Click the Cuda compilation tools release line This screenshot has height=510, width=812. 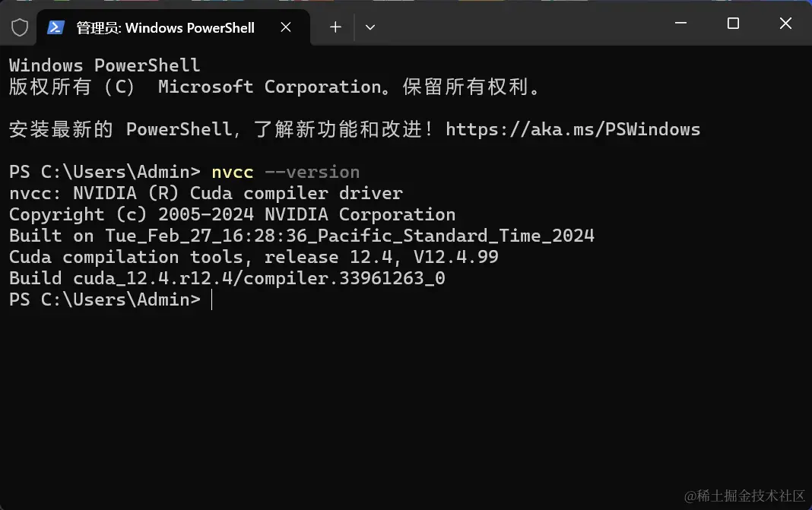(x=253, y=257)
